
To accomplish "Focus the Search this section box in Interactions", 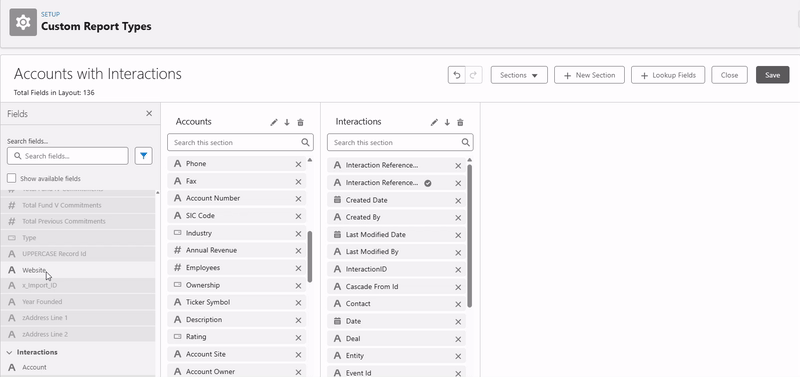I will (400, 142).
